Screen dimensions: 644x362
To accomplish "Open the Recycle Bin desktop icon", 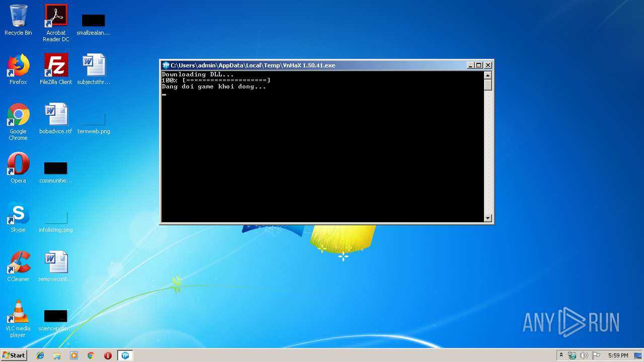I will click(18, 20).
